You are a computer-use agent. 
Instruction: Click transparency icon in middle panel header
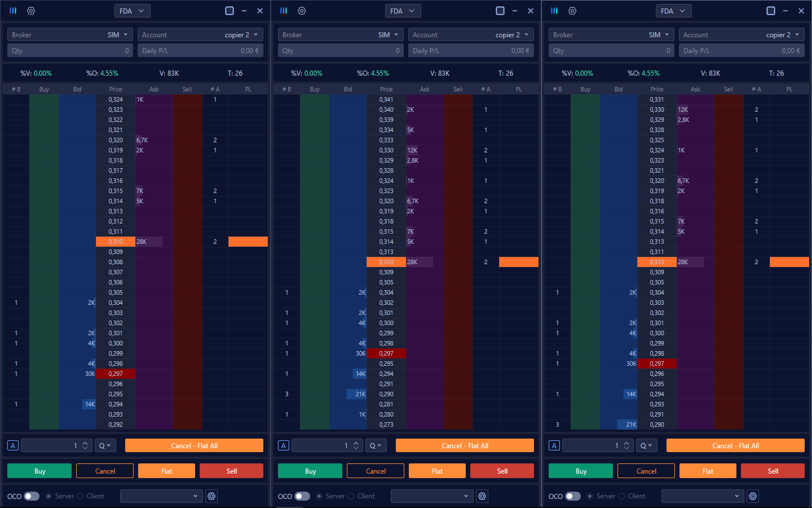coord(500,11)
